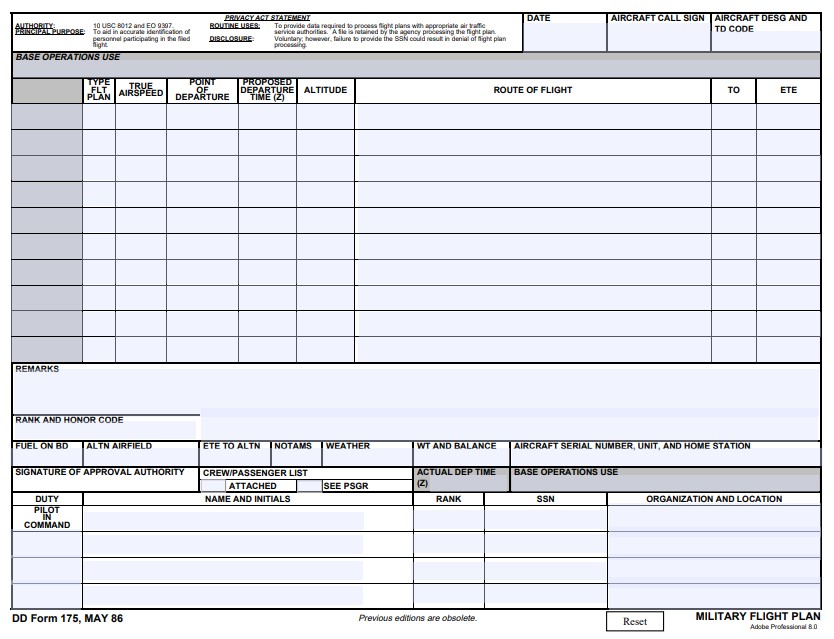Click the AIRCRAFT CALL SIGN field
The height and width of the screenshot is (639, 834).
point(658,37)
